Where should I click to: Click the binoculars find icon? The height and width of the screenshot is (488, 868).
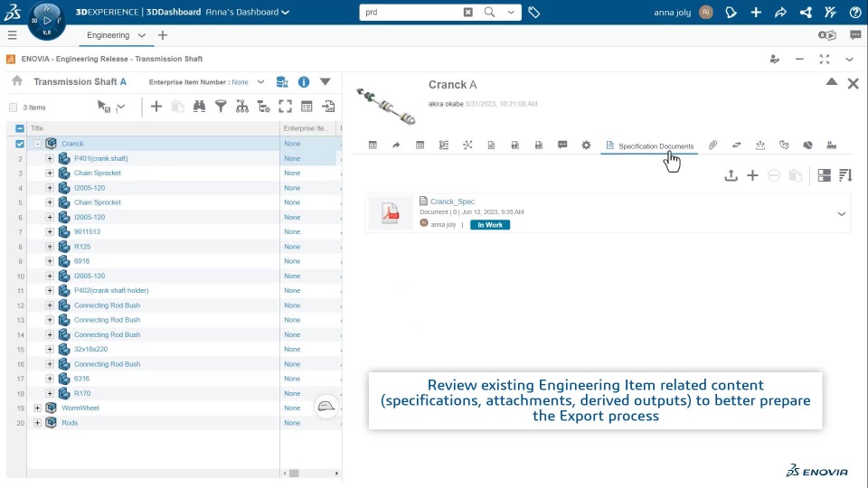tap(199, 107)
